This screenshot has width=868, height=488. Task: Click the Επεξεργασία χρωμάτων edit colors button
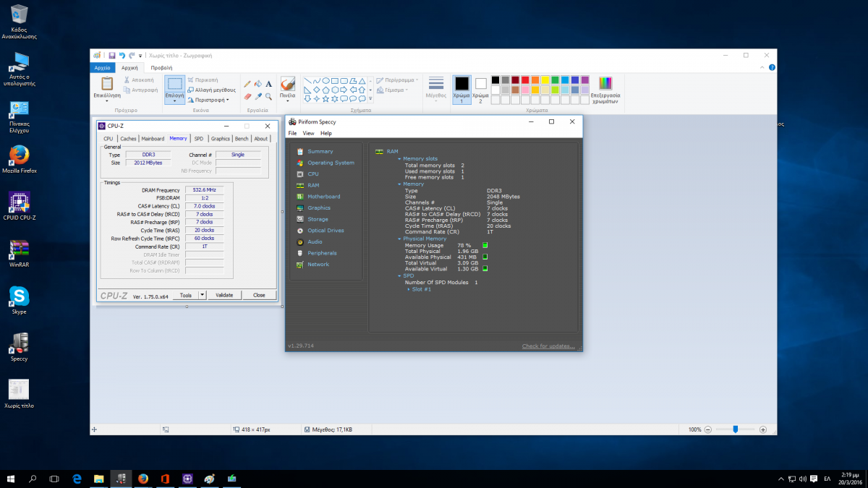click(605, 90)
